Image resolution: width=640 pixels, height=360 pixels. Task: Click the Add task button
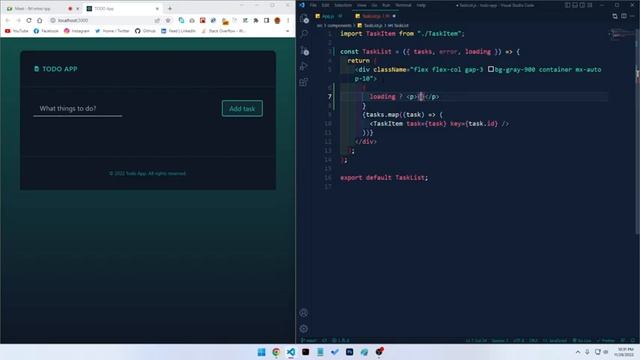point(242,109)
